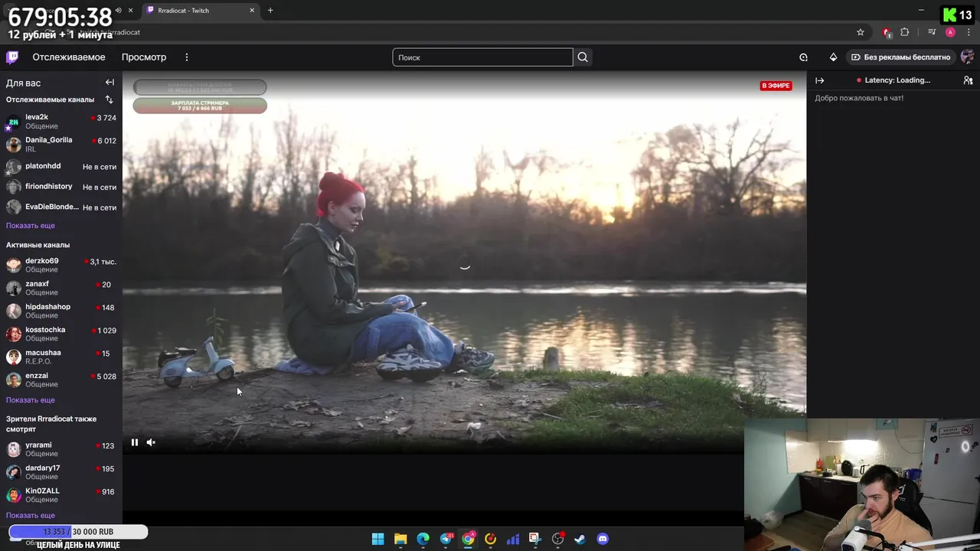
Task: Click the Поиск search field
Action: point(482,57)
